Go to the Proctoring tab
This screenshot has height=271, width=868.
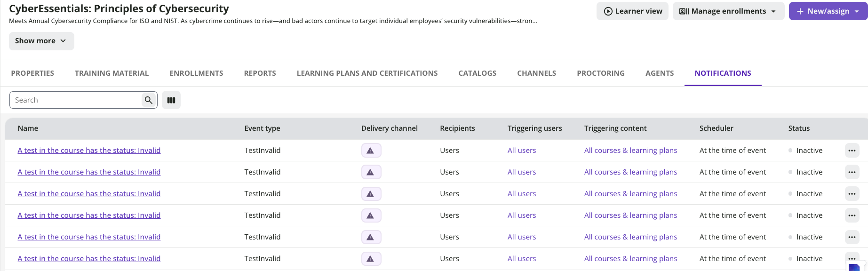coord(601,73)
